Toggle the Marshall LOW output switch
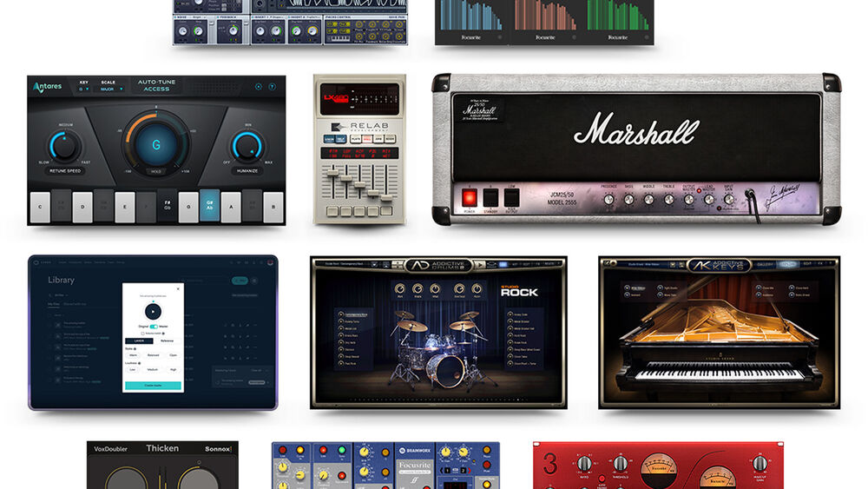868x489 pixels. [511, 197]
